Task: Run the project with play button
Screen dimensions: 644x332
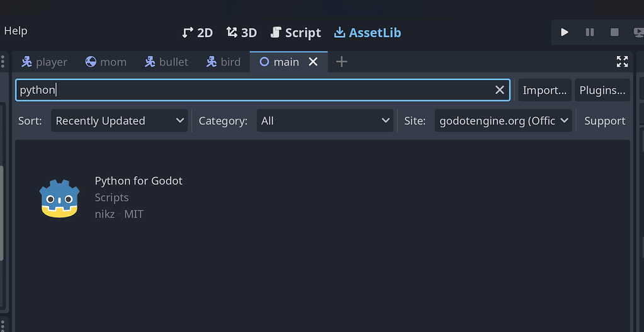Action: tap(565, 32)
